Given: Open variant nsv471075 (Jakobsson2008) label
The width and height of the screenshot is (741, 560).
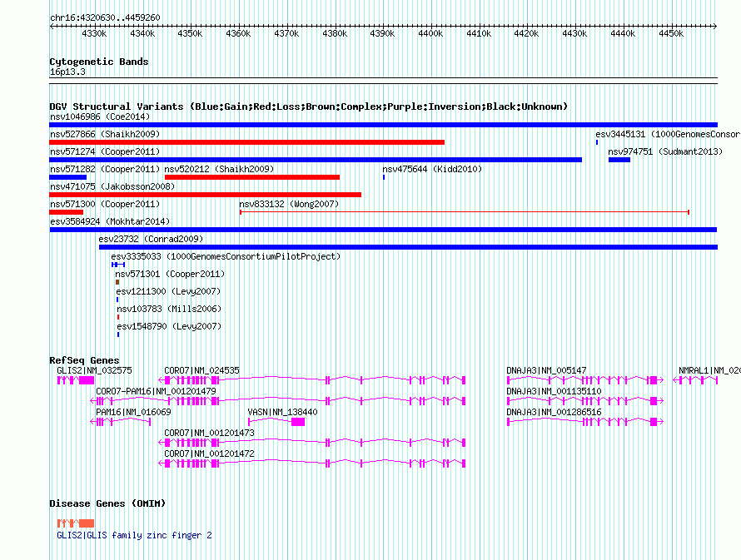Looking at the screenshot, I should pyautogui.click(x=112, y=186).
